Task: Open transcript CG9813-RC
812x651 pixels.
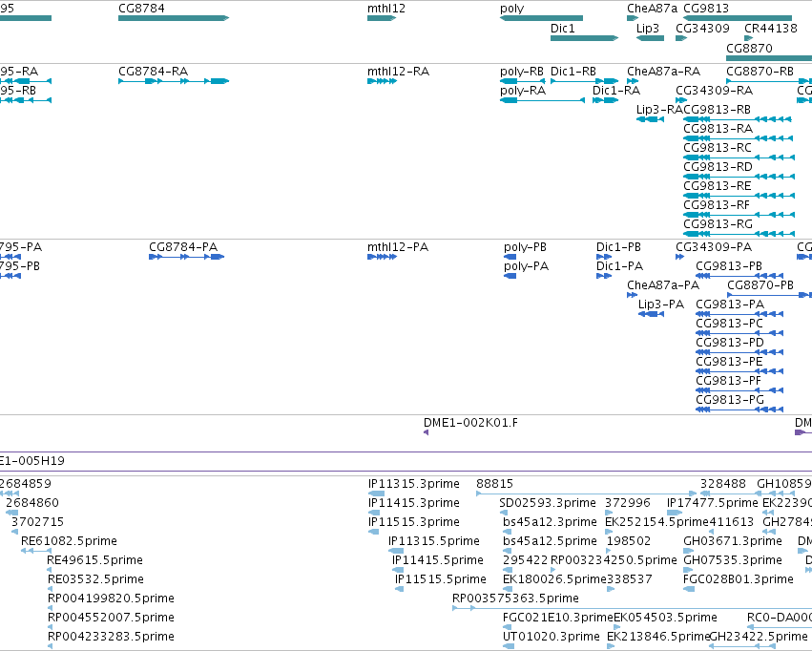Action: tap(739, 157)
